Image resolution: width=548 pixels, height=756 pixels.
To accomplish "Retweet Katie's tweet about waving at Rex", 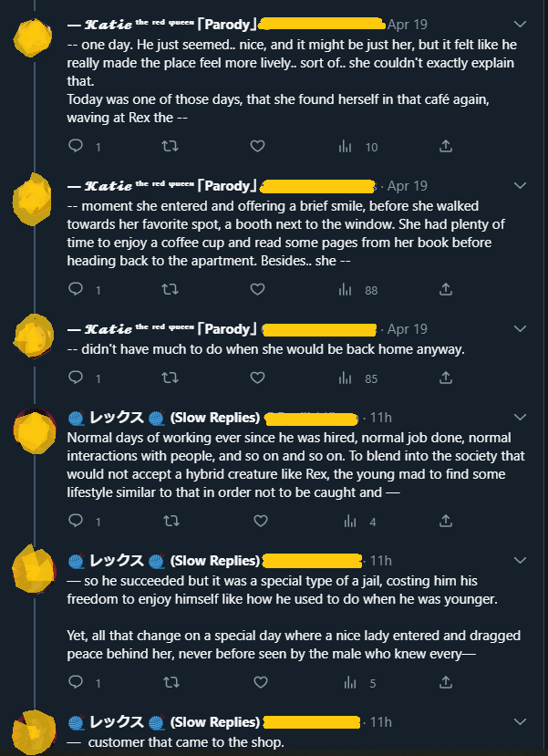I will (171, 146).
